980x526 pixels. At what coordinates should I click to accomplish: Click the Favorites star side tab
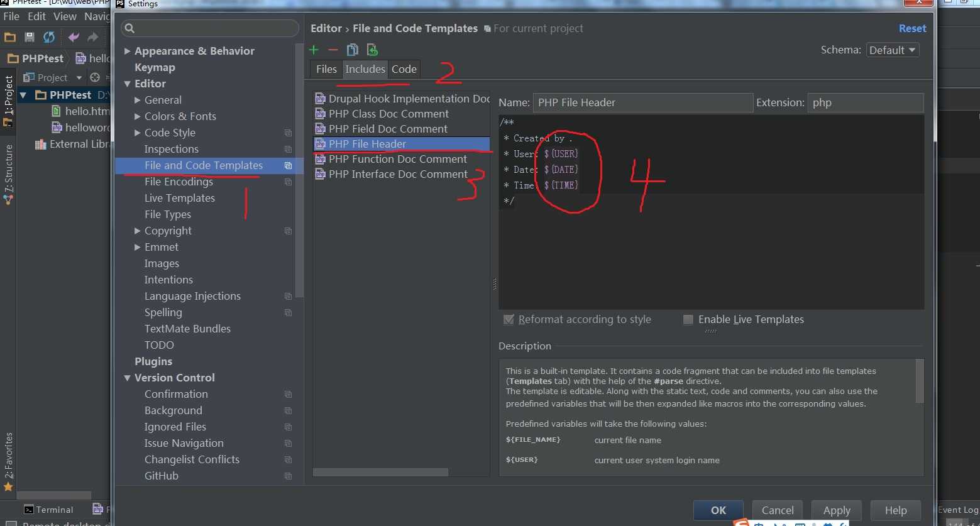8,461
